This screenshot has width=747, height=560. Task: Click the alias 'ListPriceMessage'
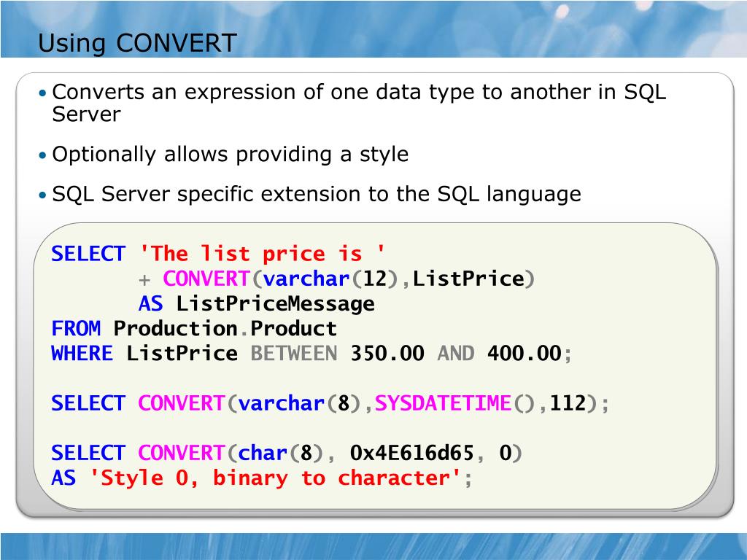coord(275,304)
